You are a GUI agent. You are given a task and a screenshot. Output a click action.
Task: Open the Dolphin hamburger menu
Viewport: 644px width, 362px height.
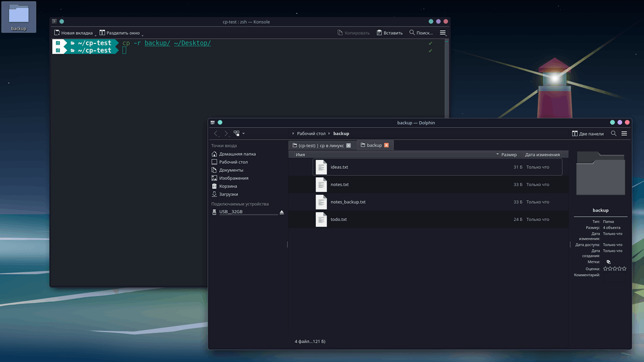[x=624, y=133]
